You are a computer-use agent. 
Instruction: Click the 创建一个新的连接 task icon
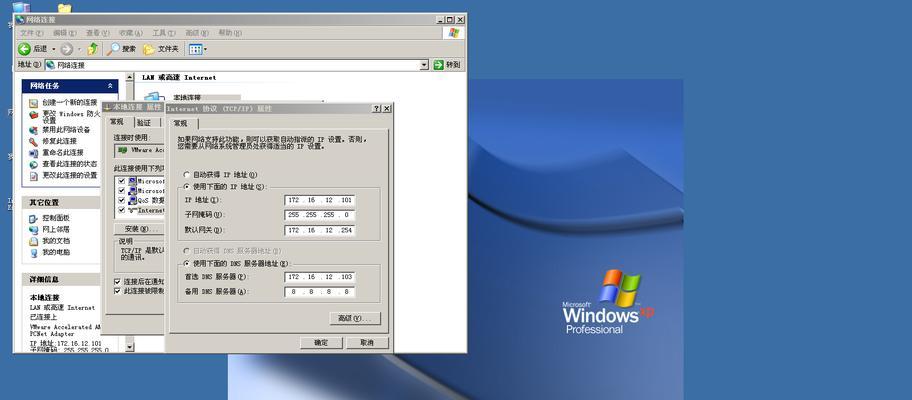coord(34,103)
